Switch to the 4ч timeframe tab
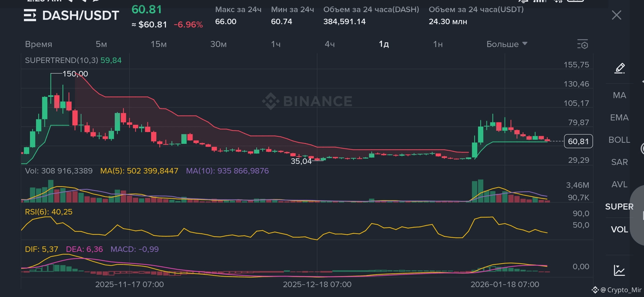The width and height of the screenshot is (644, 297). click(x=330, y=44)
